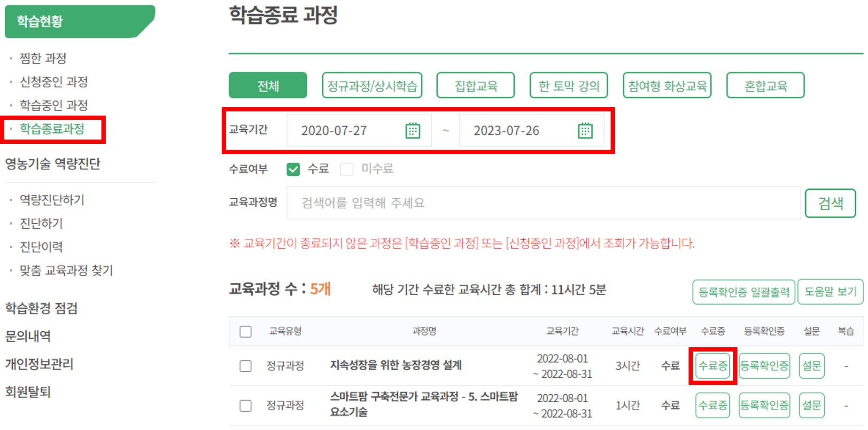Tick the select-all checkbox in table header
868x430 pixels.
(245, 331)
